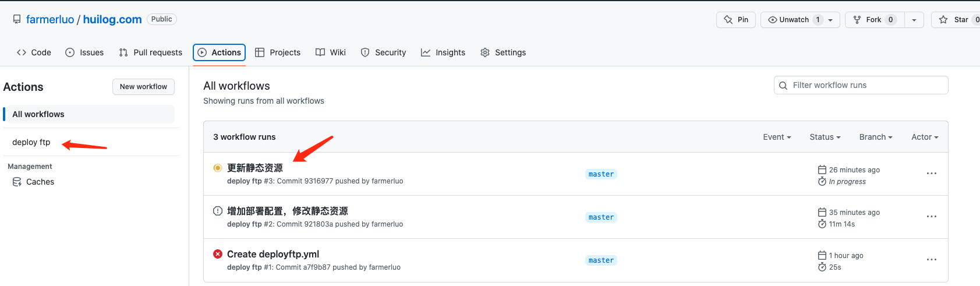
Task: Select the Actions tab
Action: (219, 52)
